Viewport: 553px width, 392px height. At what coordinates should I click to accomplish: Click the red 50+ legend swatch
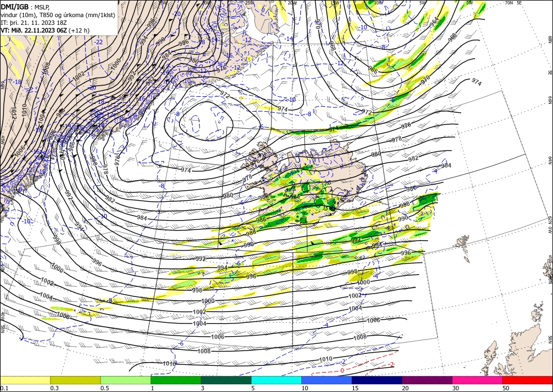[x=528, y=380]
